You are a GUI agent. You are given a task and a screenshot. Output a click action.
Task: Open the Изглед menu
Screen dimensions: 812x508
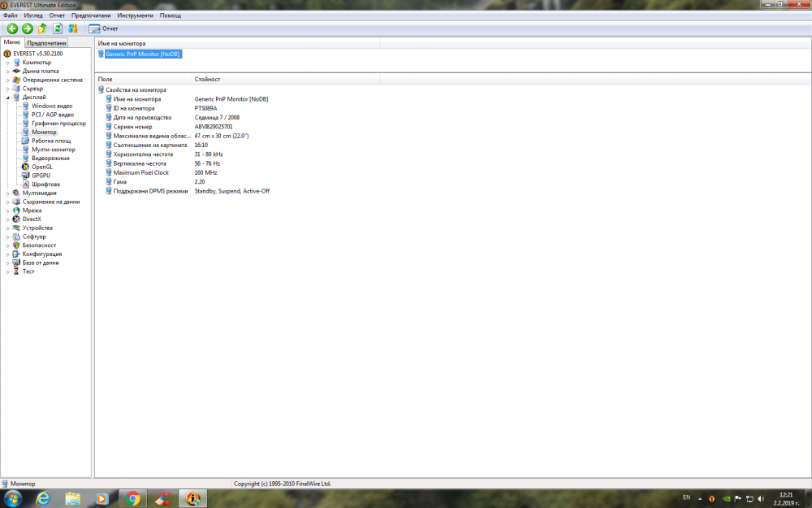coord(33,15)
